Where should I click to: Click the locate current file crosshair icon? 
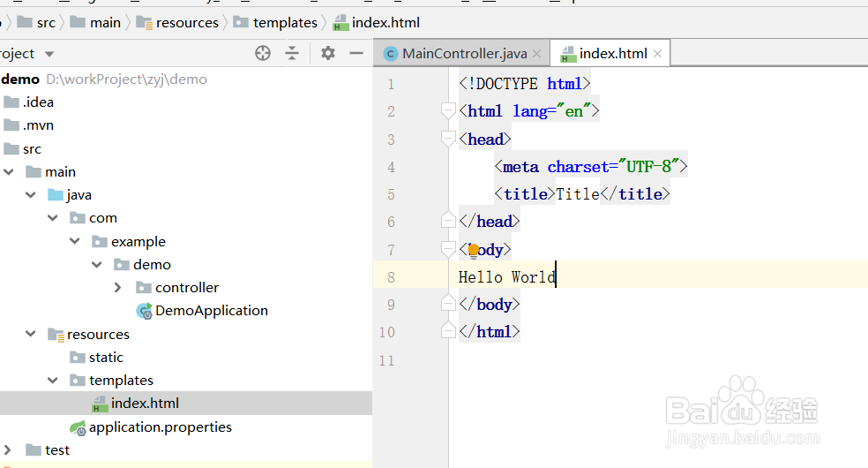click(x=263, y=54)
